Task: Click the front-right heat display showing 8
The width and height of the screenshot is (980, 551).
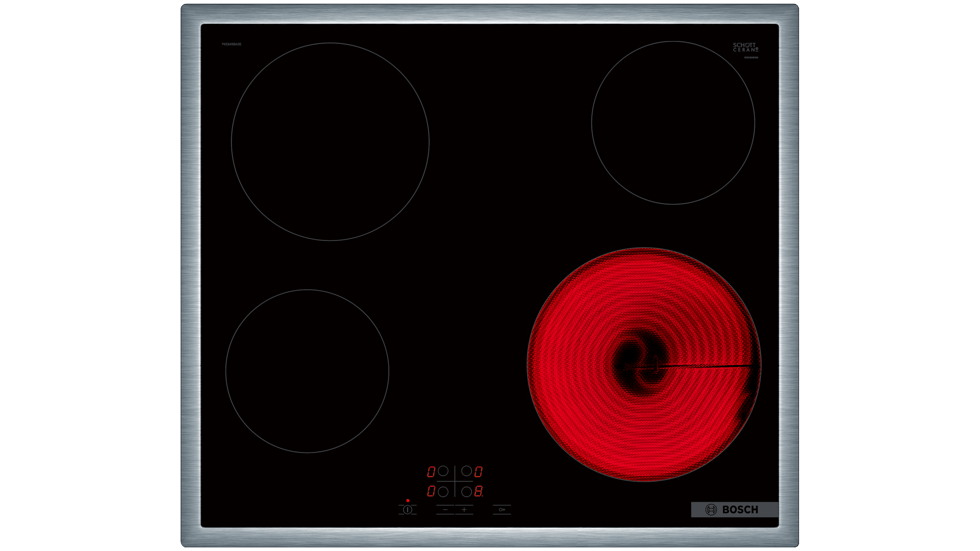Action: click(x=478, y=491)
